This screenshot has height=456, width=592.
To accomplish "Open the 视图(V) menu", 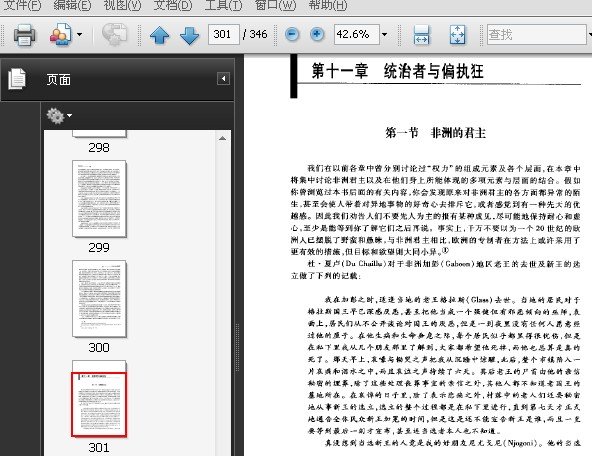I will tap(122, 5).
